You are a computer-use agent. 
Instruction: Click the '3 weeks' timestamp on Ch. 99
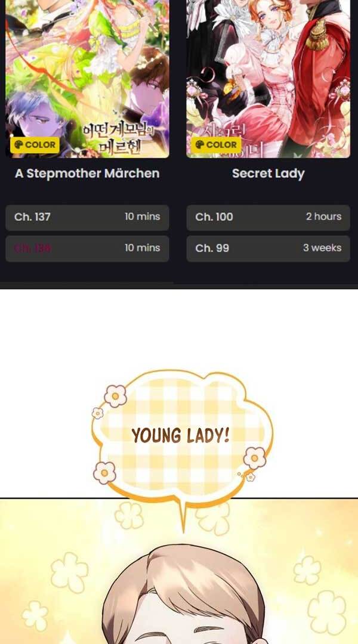tap(322, 247)
